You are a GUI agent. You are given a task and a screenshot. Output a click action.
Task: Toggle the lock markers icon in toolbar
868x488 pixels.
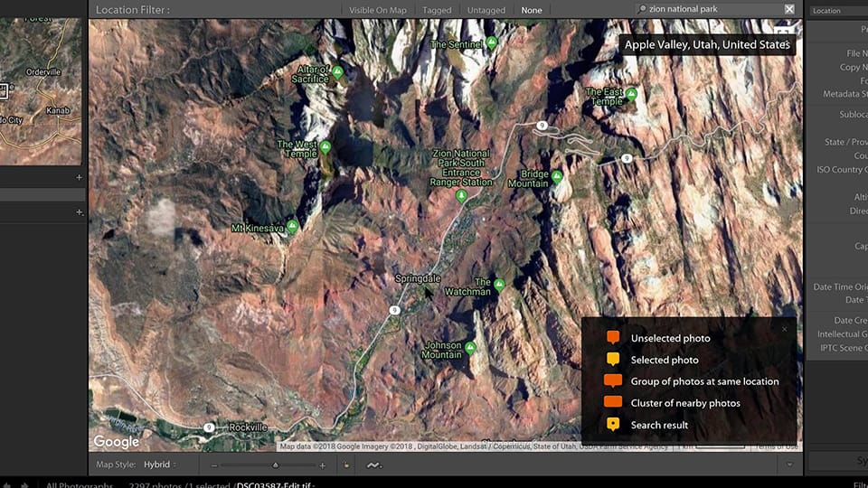tap(346, 465)
